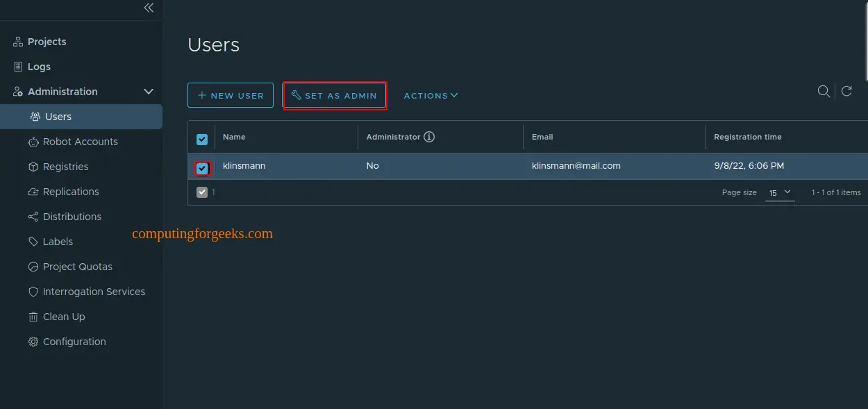Toggle the select-all checkbox in the table header
The image size is (868, 409).
point(202,138)
